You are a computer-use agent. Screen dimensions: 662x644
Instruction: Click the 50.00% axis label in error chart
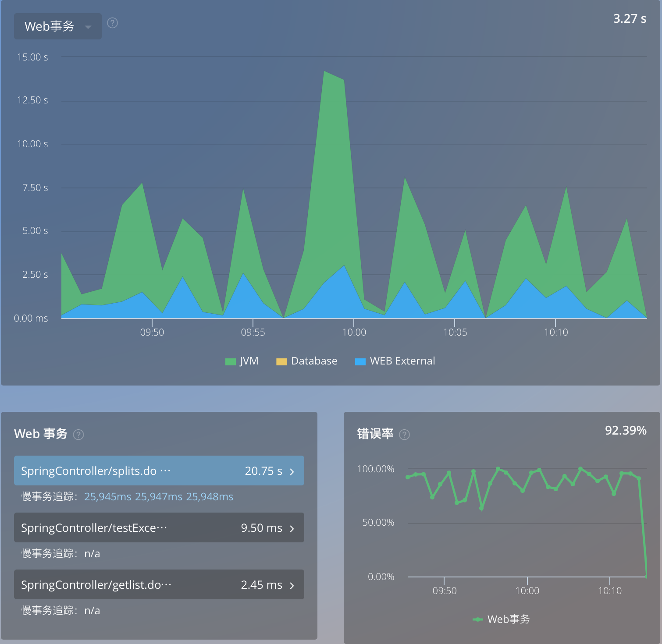(378, 522)
